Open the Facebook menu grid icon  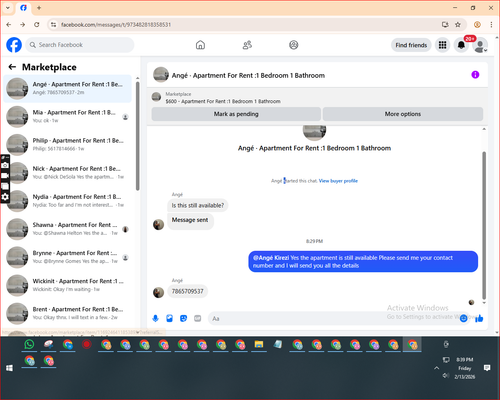442,45
